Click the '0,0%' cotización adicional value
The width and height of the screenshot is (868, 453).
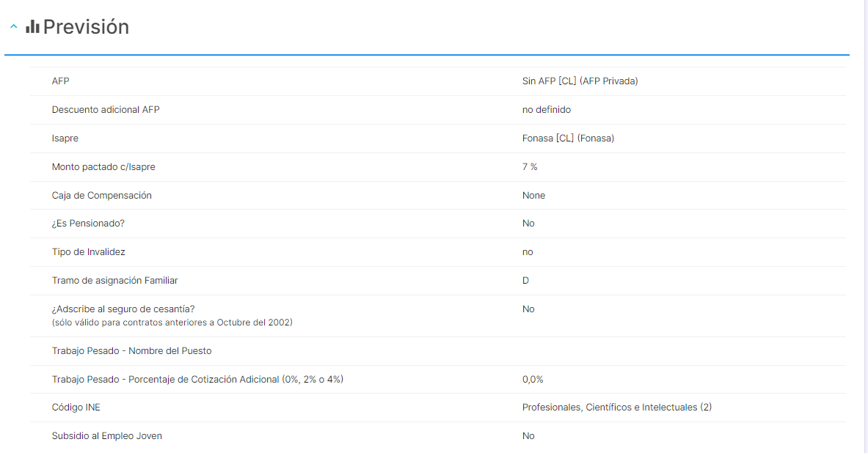pyautogui.click(x=533, y=380)
